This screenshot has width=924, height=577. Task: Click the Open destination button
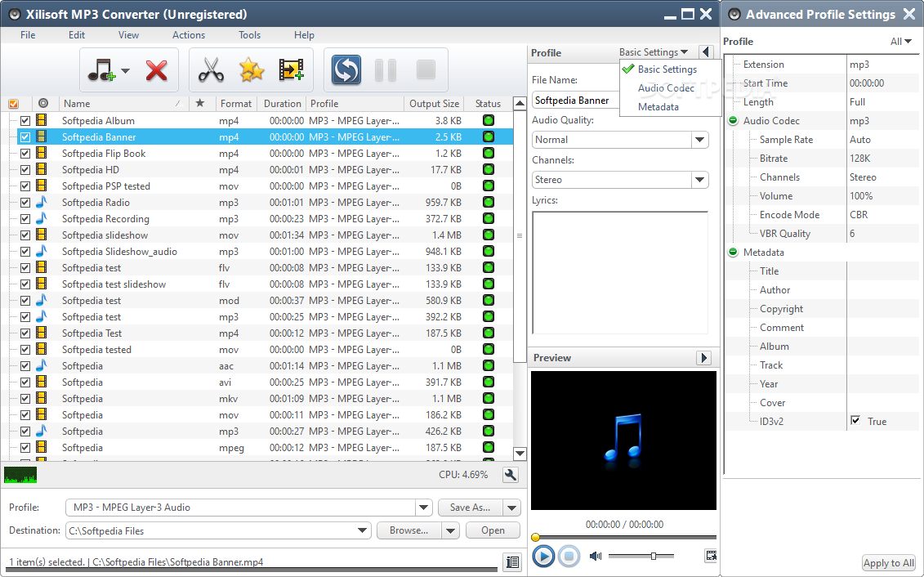[493, 530]
